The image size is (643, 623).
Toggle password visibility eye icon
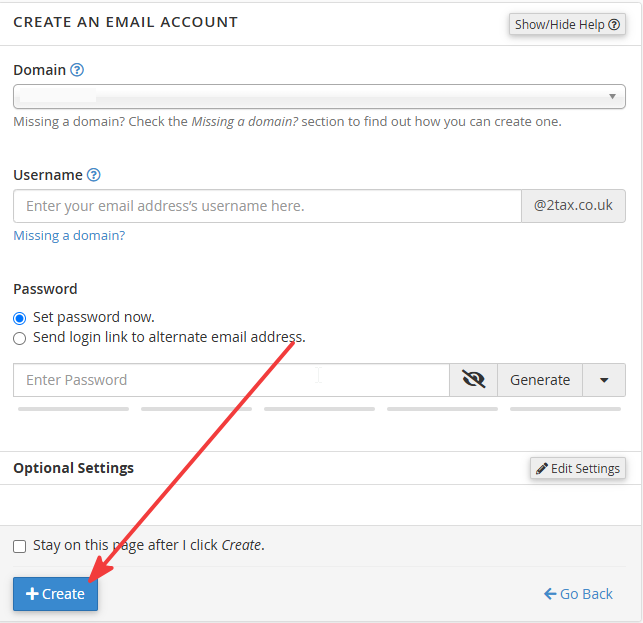click(473, 380)
